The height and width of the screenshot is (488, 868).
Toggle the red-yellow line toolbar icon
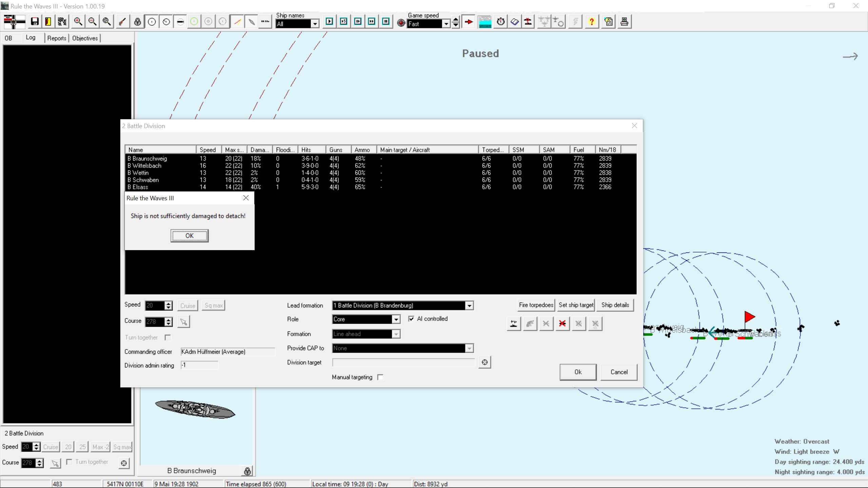pos(237,22)
